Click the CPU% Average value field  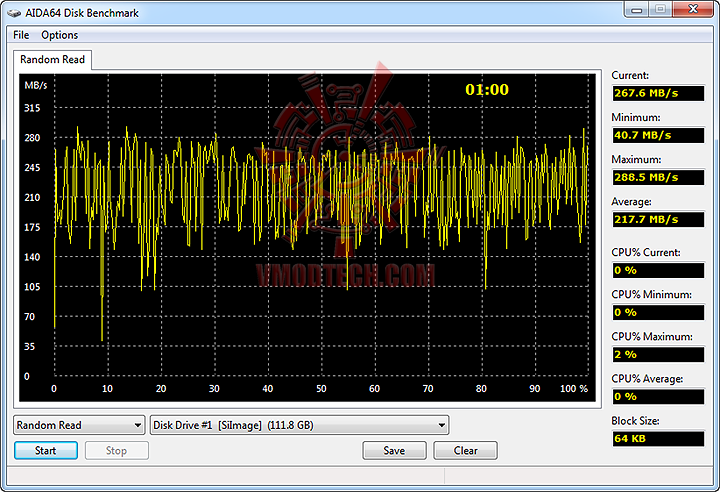658,397
